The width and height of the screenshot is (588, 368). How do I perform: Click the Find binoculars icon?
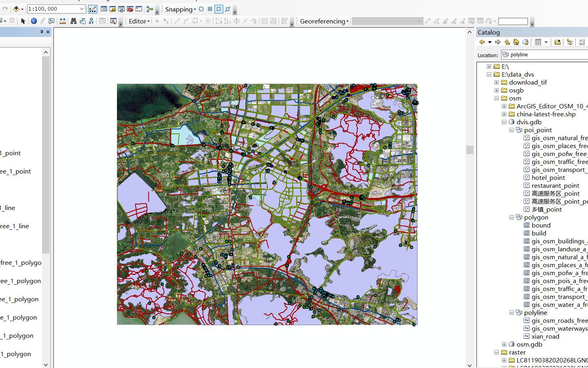[73, 21]
